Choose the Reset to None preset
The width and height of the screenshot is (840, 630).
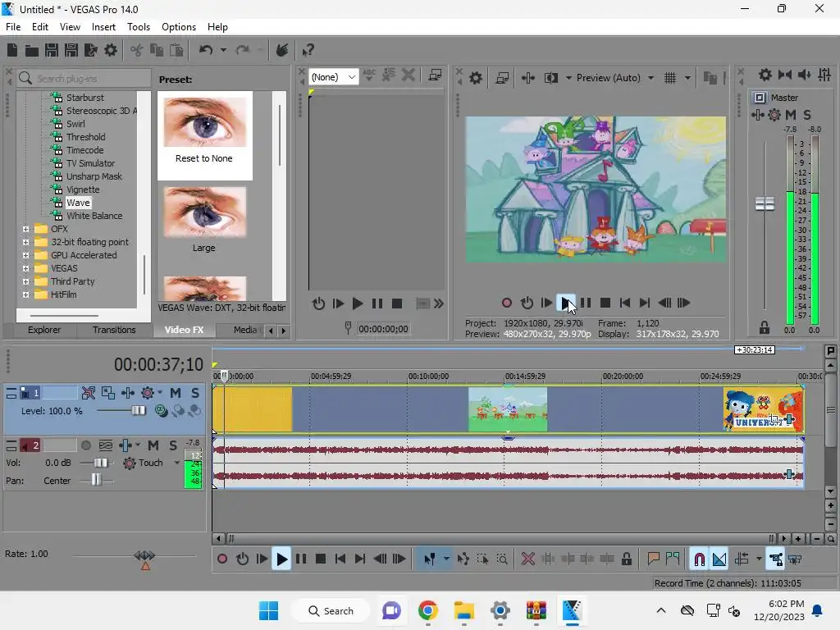tap(204, 135)
